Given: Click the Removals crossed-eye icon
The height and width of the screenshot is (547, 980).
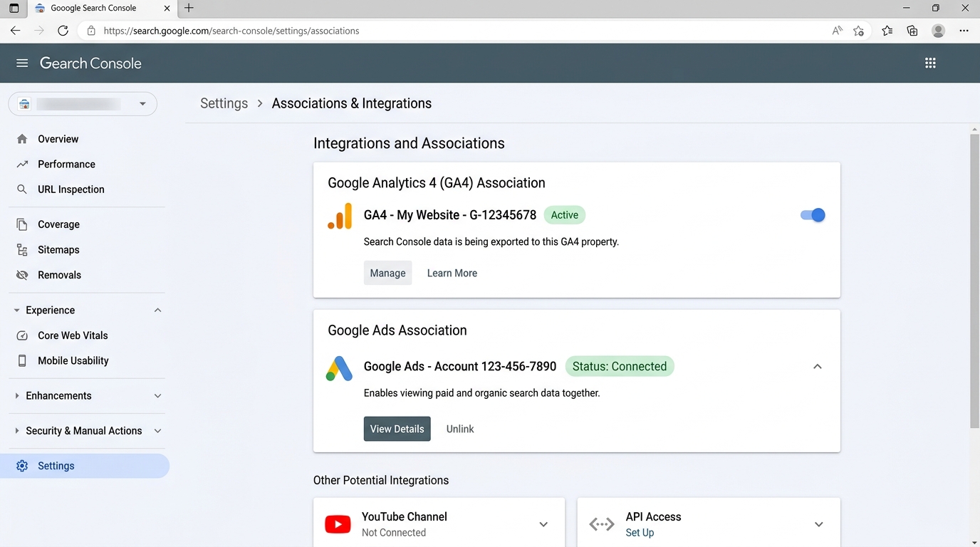Looking at the screenshot, I should [x=22, y=275].
